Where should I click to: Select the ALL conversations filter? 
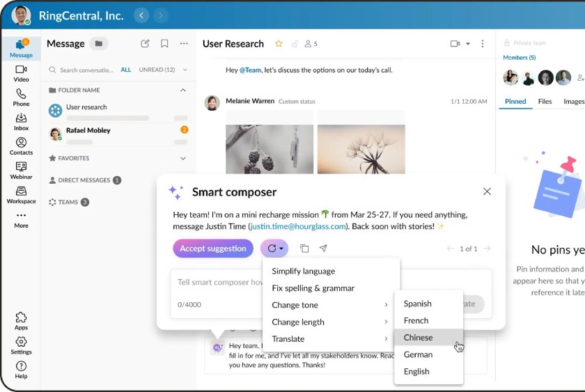tap(126, 70)
